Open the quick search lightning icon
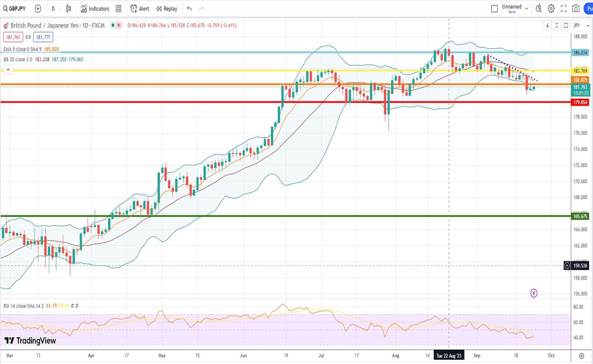The width and height of the screenshot is (593, 364). [538, 8]
